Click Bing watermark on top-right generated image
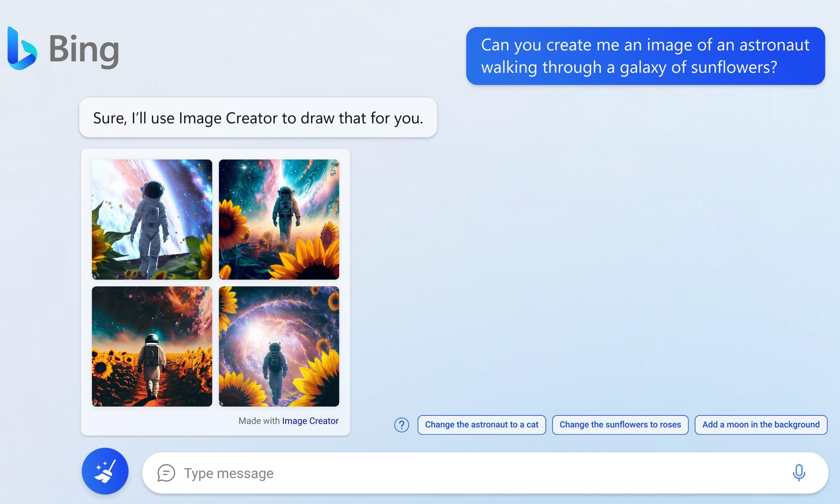 pos(222,276)
